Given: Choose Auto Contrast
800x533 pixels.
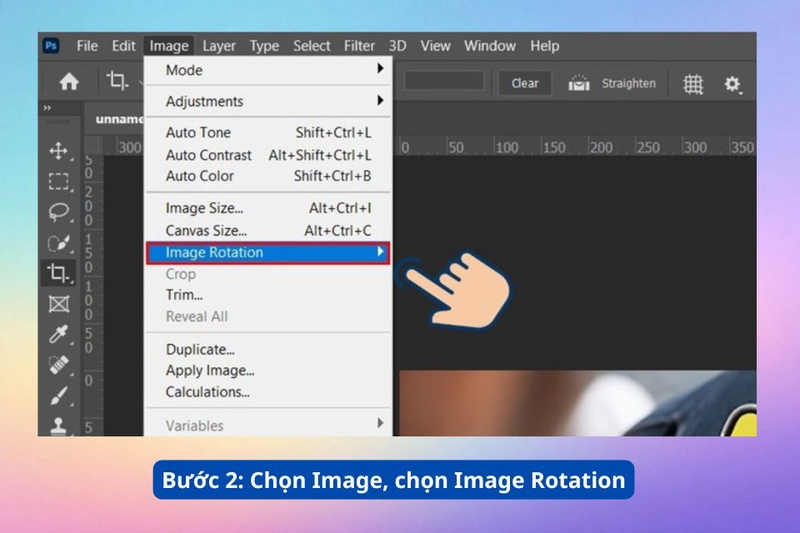Looking at the screenshot, I should pyautogui.click(x=268, y=155).
